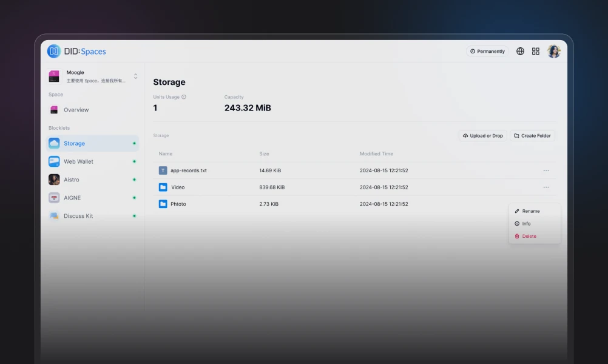Click the Aistro icon
The image size is (608, 364).
point(54,180)
